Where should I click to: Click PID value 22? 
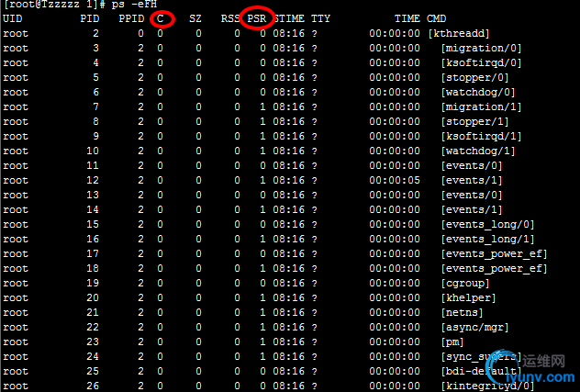pos(93,327)
